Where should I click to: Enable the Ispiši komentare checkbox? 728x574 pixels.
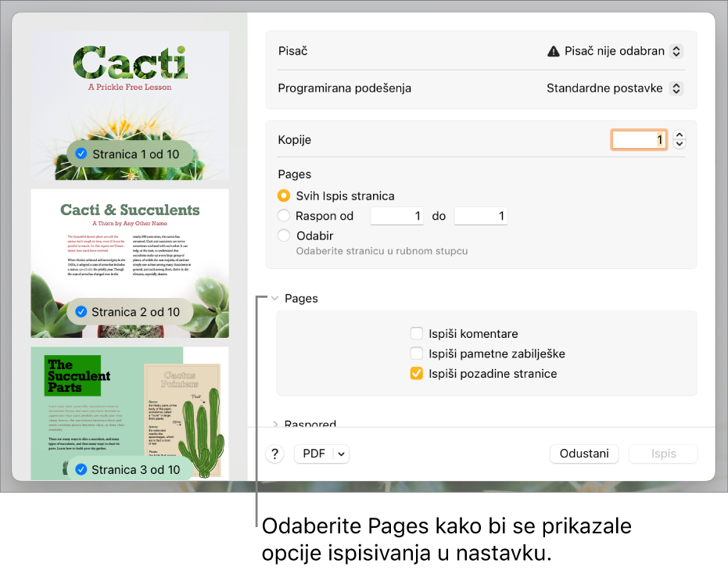pyautogui.click(x=415, y=333)
